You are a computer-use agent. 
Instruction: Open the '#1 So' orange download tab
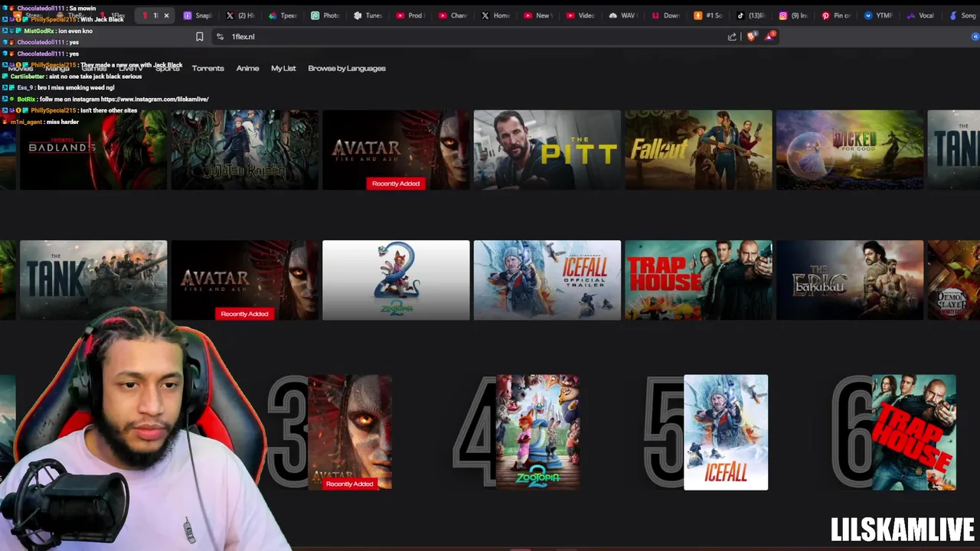(x=708, y=15)
